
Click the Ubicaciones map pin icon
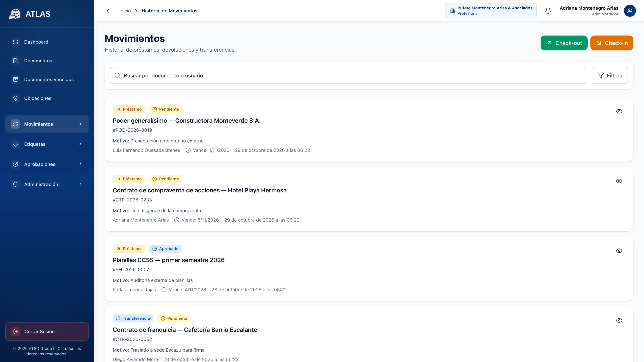click(x=15, y=98)
